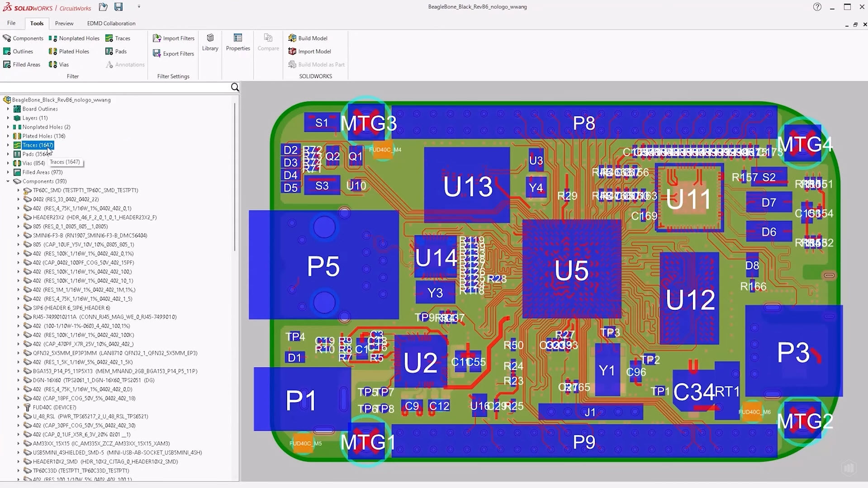Click the save icon in title bar
The height and width of the screenshot is (488, 868).
click(x=119, y=7)
